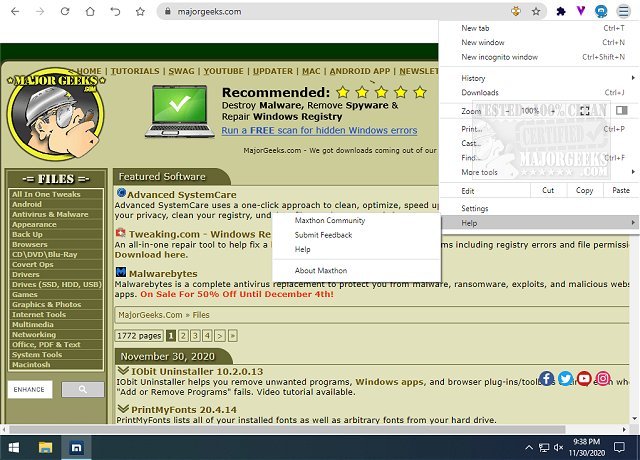The image size is (640, 460).
Task: Click the network tray icon
Action: (544, 448)
